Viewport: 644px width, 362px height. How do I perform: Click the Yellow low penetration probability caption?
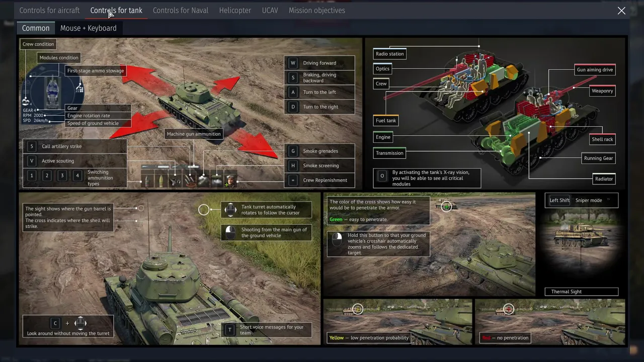click(x=369, y=338)
